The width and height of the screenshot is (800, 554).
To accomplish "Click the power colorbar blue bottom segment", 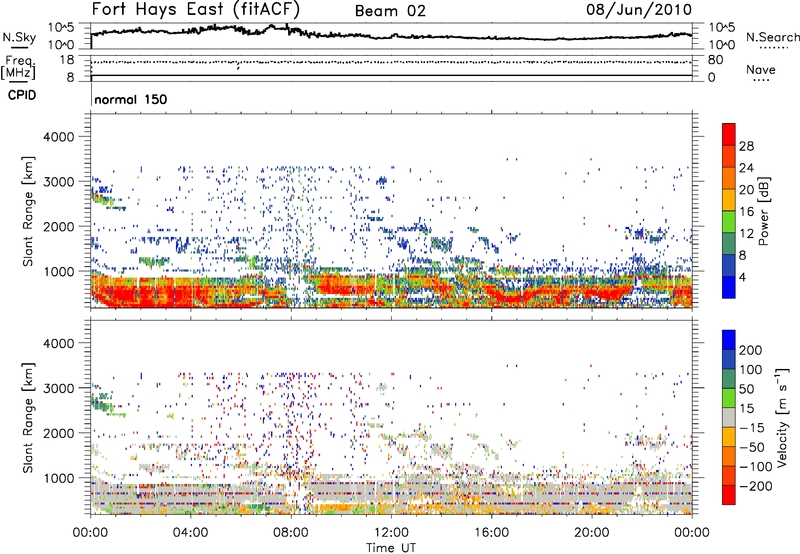I will [729, 287].
